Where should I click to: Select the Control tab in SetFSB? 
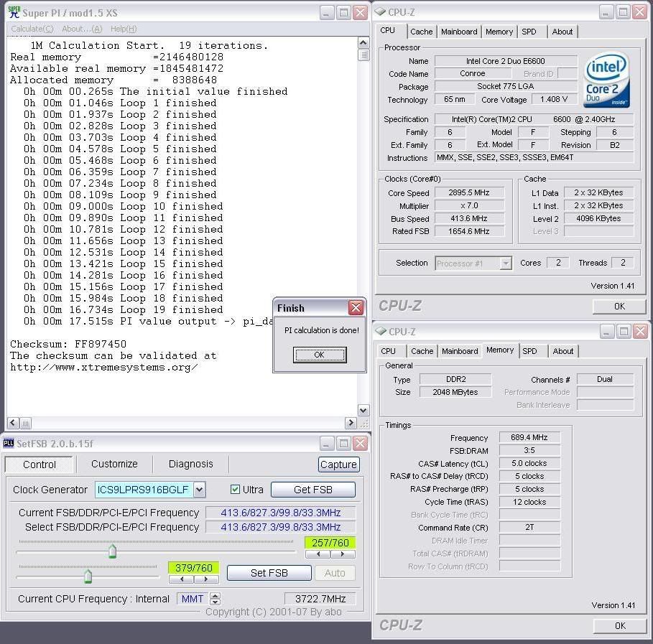(x=39, y=465)
